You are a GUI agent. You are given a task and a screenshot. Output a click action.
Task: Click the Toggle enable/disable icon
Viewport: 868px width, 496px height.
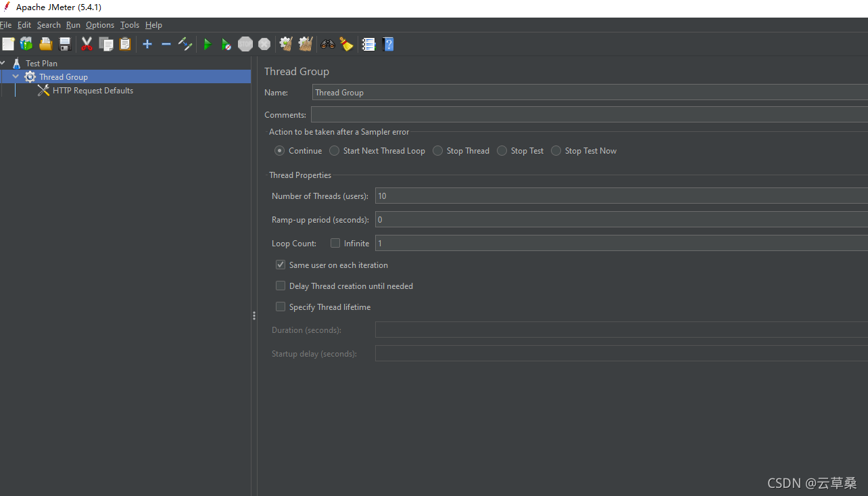185,44
